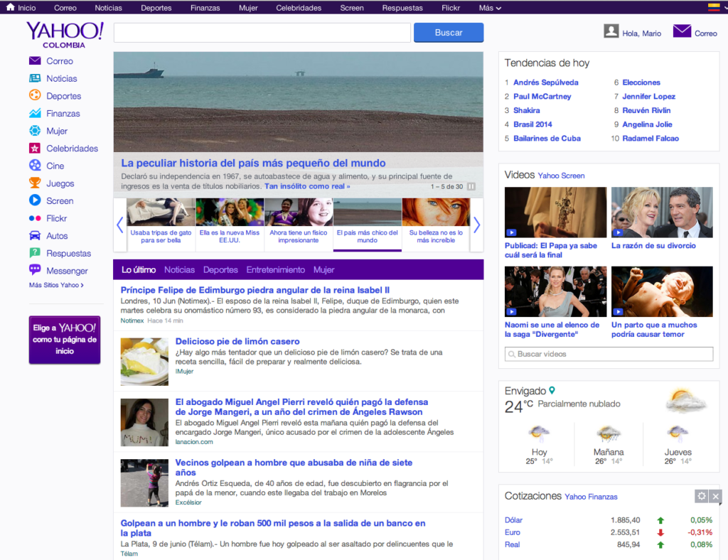Viewport: 728px width, 560px height.
Task: Switch to the Mujer news tab
Action: (323, 269)
